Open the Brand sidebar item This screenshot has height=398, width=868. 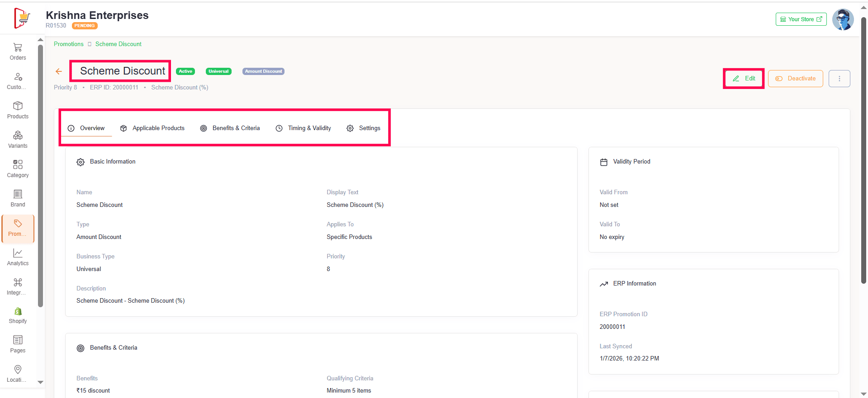[x=18, y=198]
